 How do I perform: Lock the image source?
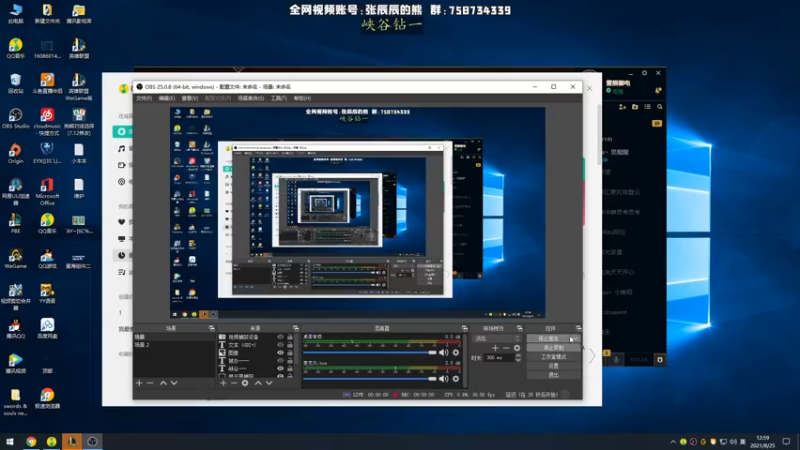290,353
